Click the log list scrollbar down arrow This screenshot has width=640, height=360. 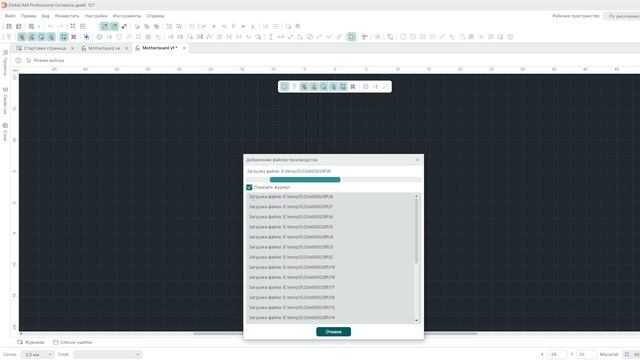416,320
